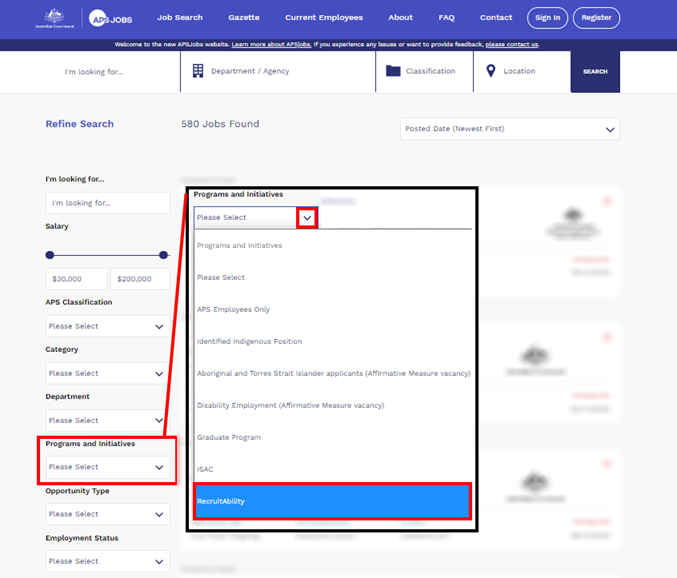Click the dark SEARCH button
This screenshot has height=578, width=677.
click(x=595, y=72)
